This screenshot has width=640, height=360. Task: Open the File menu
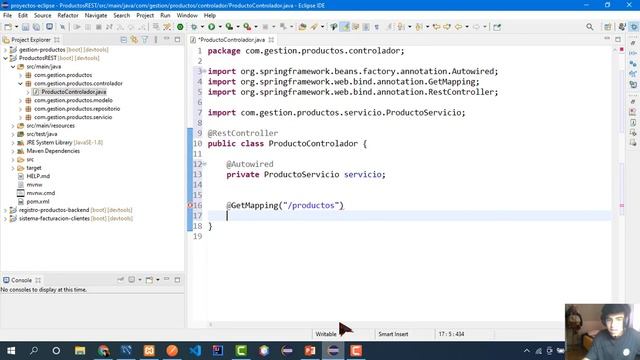click(7, 15)
